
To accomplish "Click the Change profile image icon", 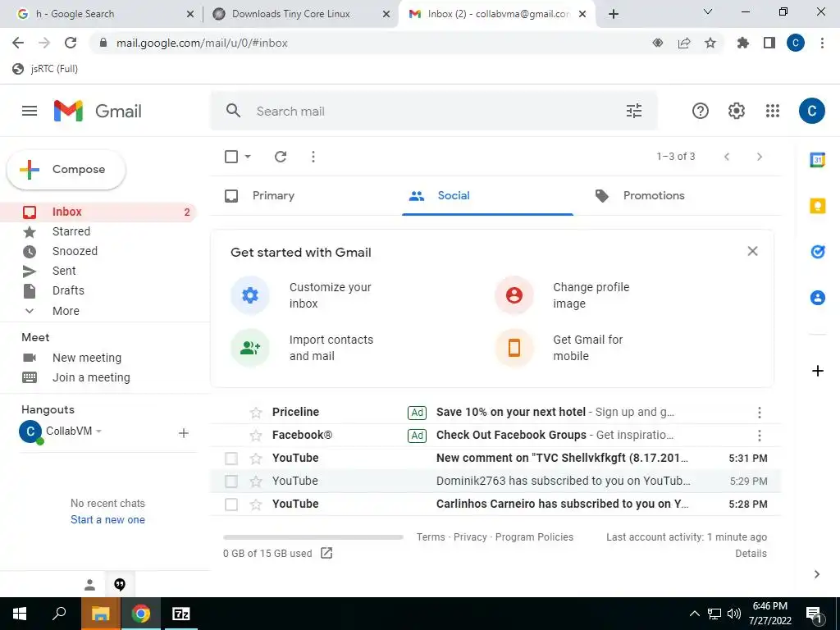I will click(x=514, y=295).
